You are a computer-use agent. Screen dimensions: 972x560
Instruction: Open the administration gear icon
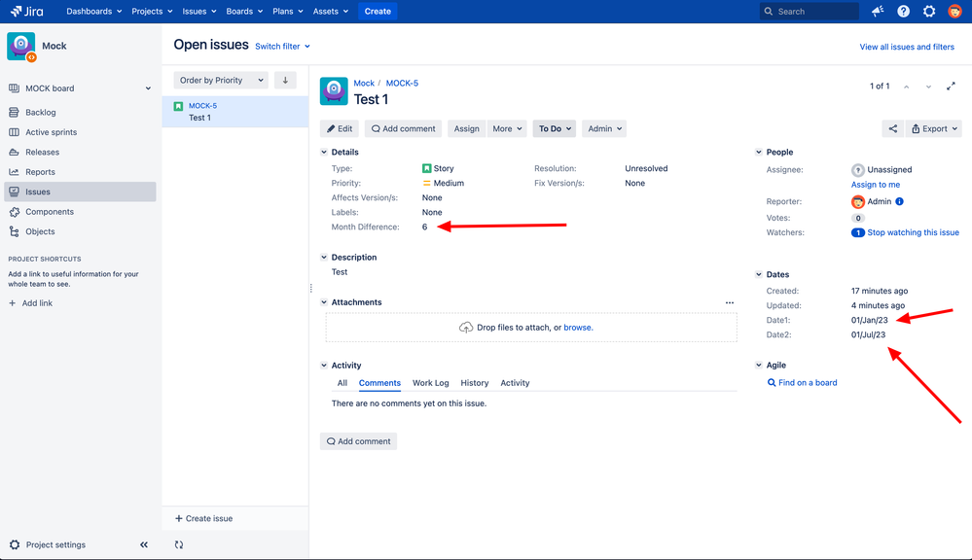[x=929, y=12]
